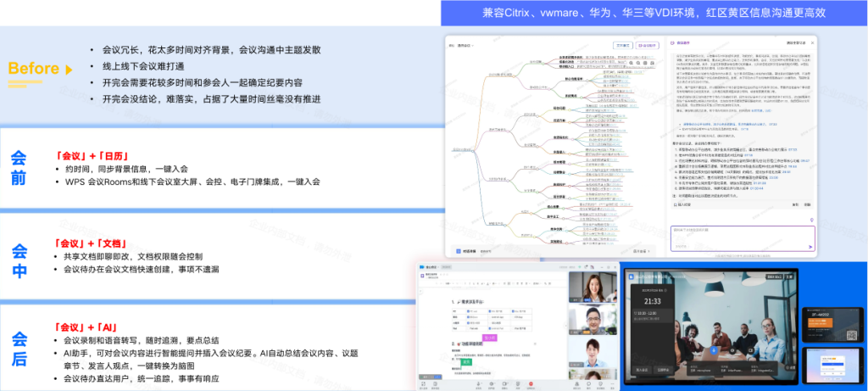Open the chat bubble icon in meeting toolbar
Viewport: 868px width, 391px height.
coord(589,384)
